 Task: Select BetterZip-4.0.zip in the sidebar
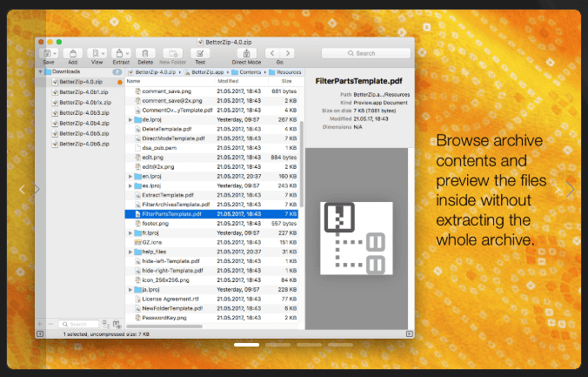pyautogui.click(x=81, y=82)
